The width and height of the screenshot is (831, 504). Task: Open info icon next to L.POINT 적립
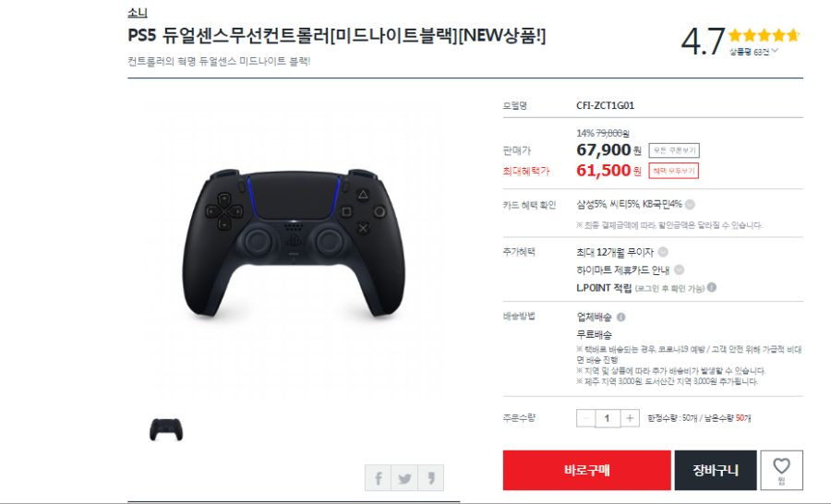click(712, 287)
